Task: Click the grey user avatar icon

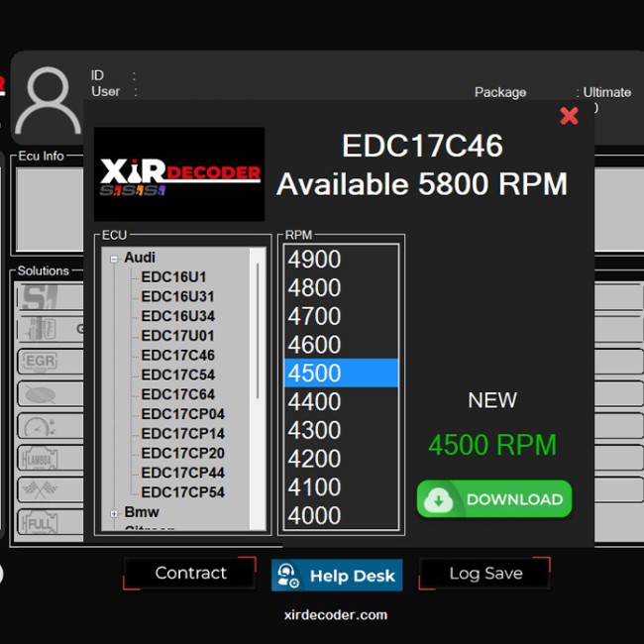Action: pos(48,101)
